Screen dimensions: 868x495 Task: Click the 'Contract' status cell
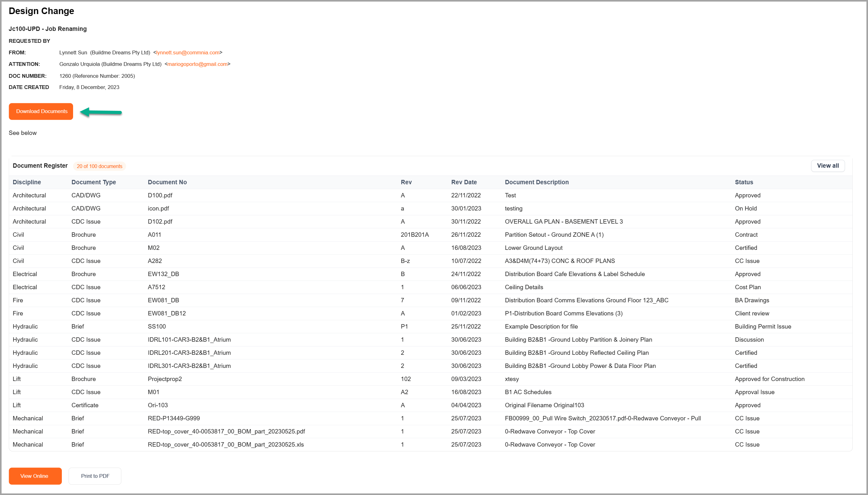(x=746, y=235)
